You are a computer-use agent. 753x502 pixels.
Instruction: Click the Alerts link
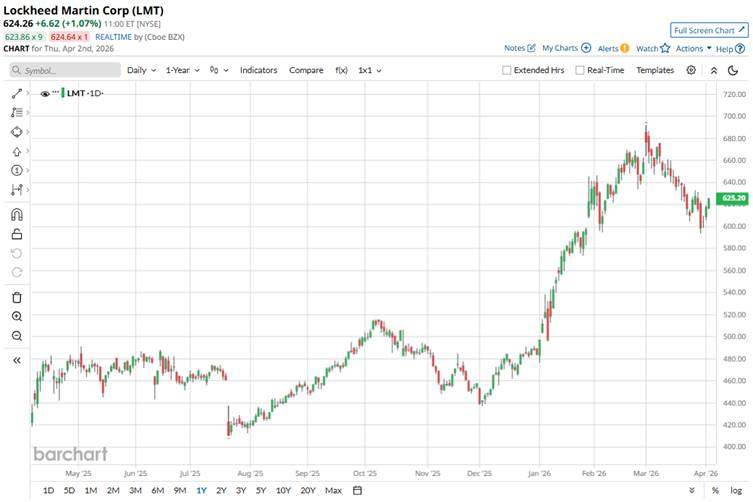coord(613,49)
